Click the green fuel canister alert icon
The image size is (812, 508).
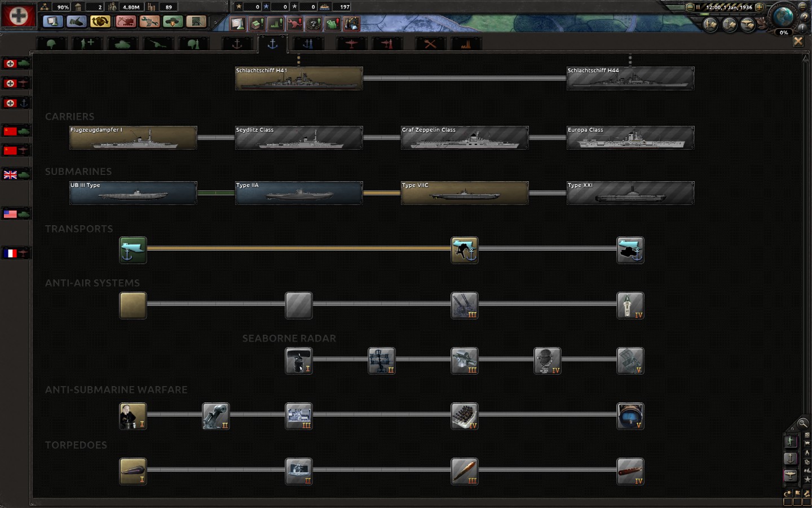click(333, 23)
